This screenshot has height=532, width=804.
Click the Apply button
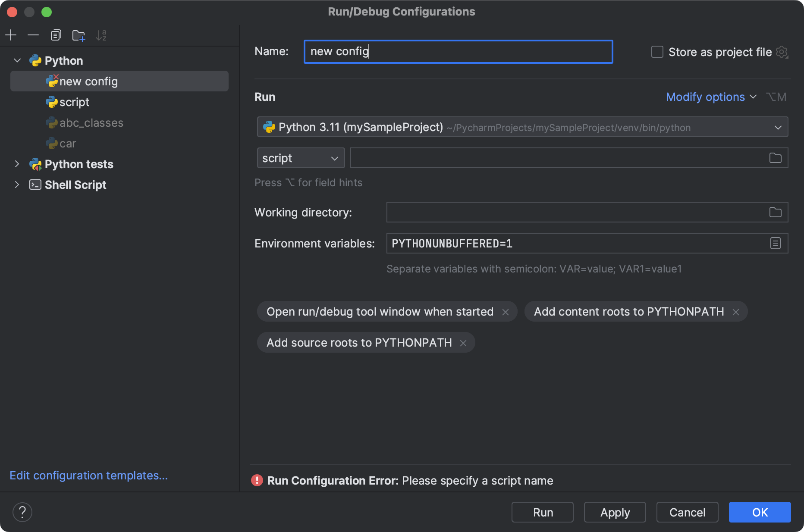tap(615, 512)
